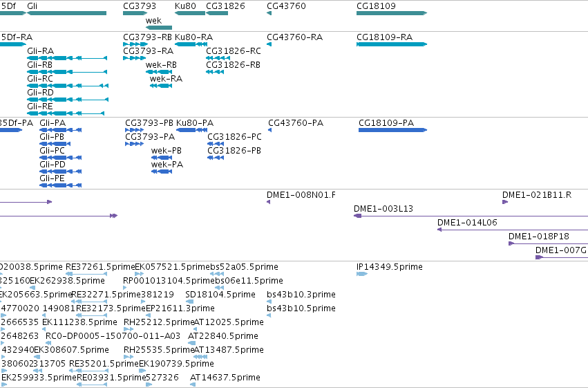Select the Gli gene feature bar
This screenshot has height=388, width=588.
coord(67,13)
